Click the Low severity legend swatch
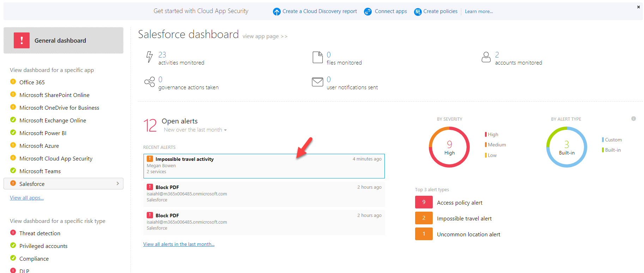This screenshot has height=273, width=644. point(486,155)
